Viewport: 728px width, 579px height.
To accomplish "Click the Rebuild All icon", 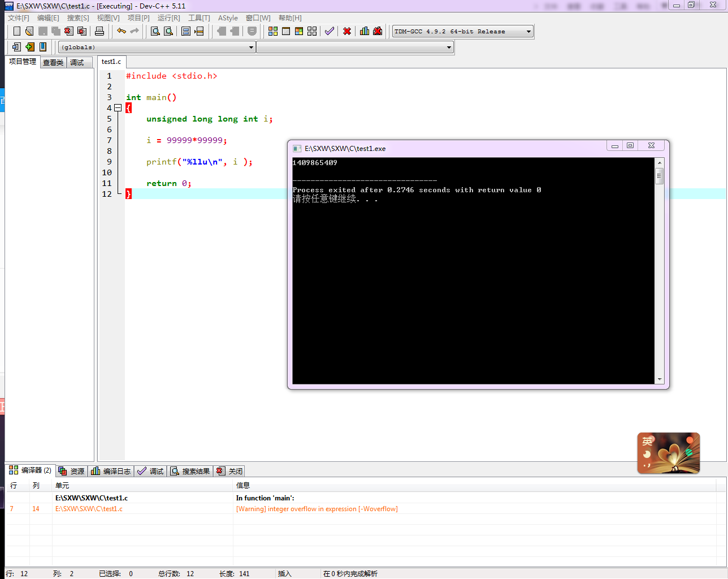I will click(x=312, y=31).
